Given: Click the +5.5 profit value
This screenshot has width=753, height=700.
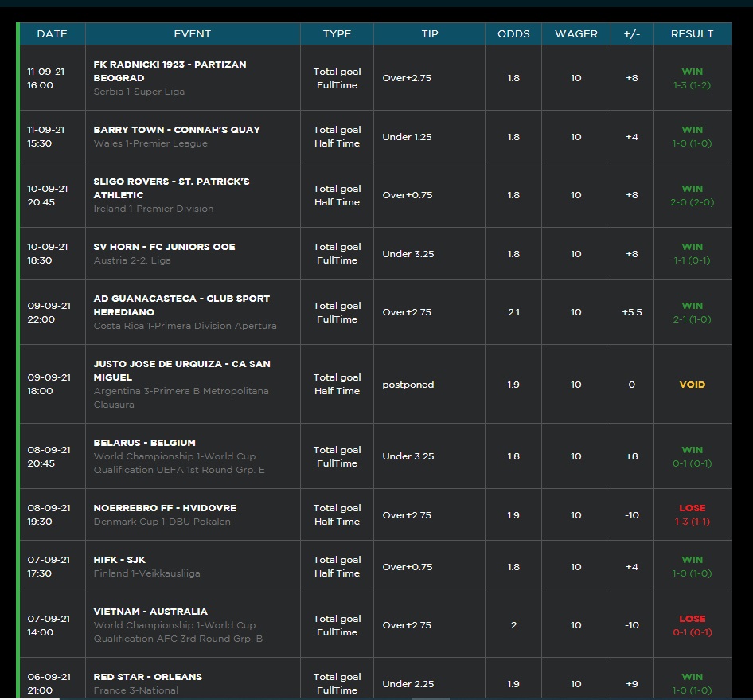Looking at the screenshot, I should pos(632,312).
